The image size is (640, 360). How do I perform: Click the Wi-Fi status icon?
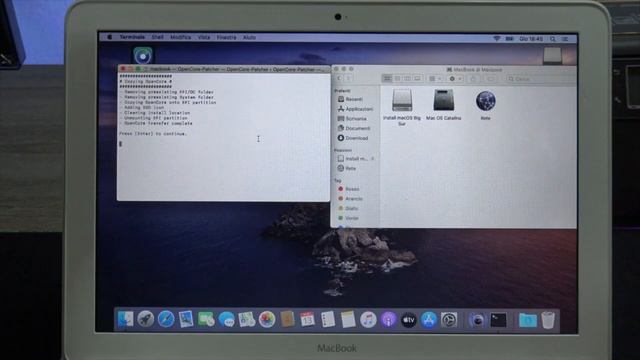pos(497,38)
